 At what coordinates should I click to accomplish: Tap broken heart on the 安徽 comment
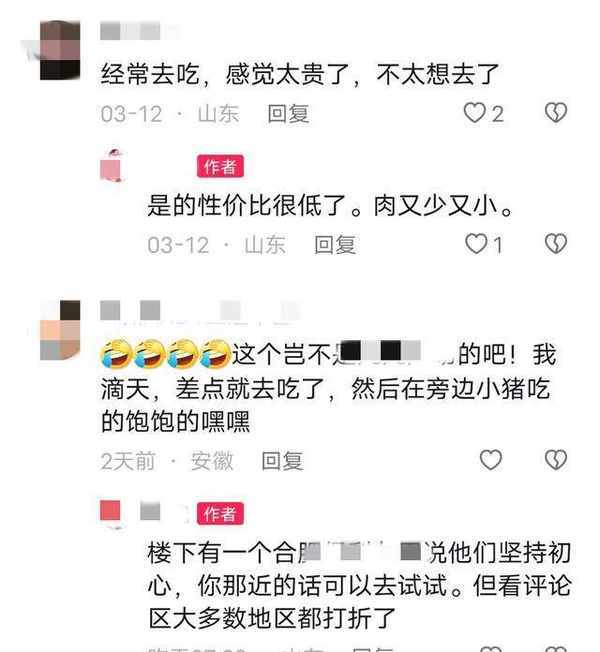[x=556, y=460]
